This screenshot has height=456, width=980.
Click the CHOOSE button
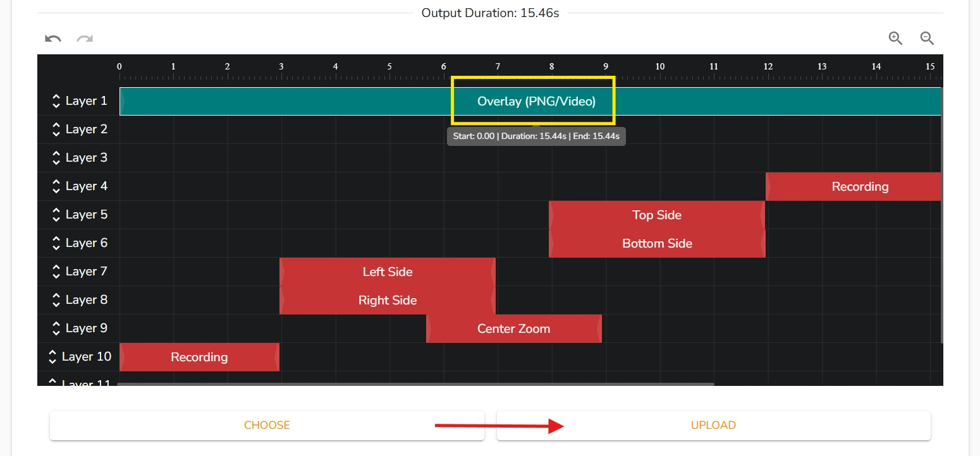[x=267, y=425]
